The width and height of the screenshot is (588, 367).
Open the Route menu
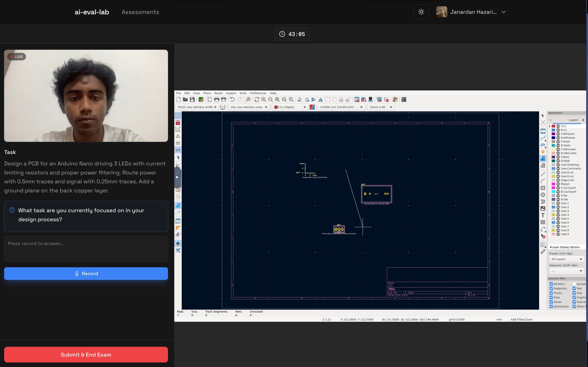218,93
